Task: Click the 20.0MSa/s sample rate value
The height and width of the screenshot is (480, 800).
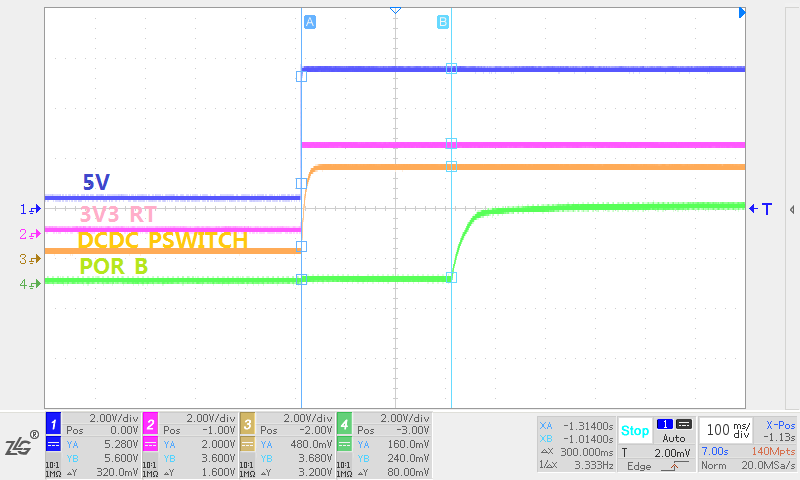Action: pyautogui.click(x=768, y=466)
